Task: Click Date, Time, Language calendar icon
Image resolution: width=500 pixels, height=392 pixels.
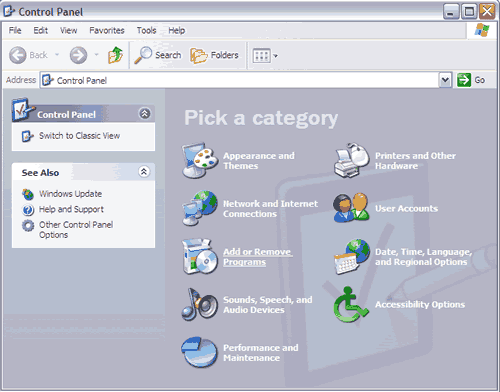Action: 352,256
